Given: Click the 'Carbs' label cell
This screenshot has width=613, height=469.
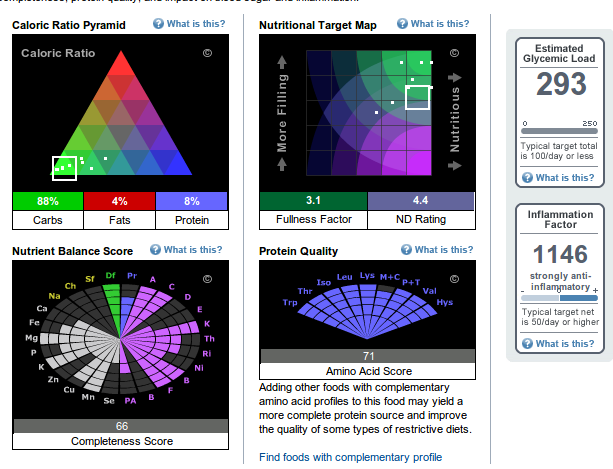Looking at the screenshot, I should tap(48, 220).
